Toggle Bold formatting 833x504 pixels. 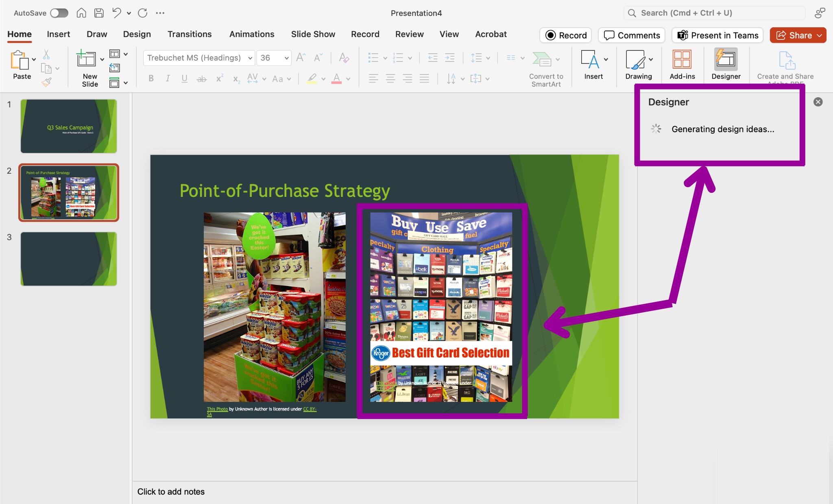(151, 79)
